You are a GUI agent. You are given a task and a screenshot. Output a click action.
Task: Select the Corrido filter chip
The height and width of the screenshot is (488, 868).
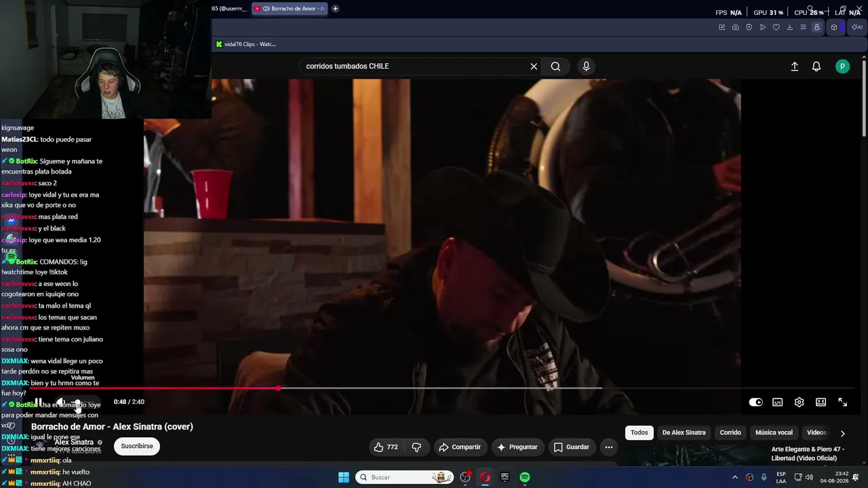pyautogui.click(x=730, y=432)
